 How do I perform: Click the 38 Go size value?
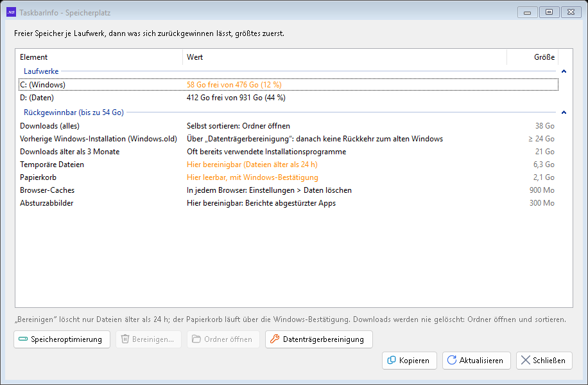(x=545, y=126)
